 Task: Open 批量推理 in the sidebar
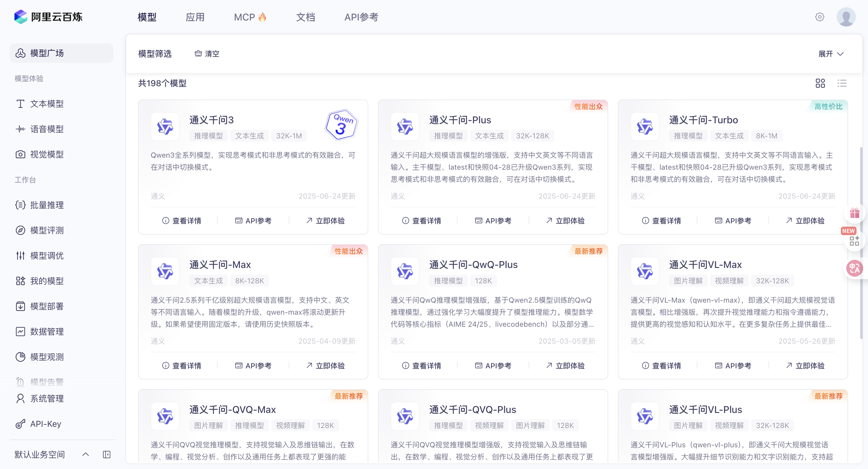(x=61, y=205)
